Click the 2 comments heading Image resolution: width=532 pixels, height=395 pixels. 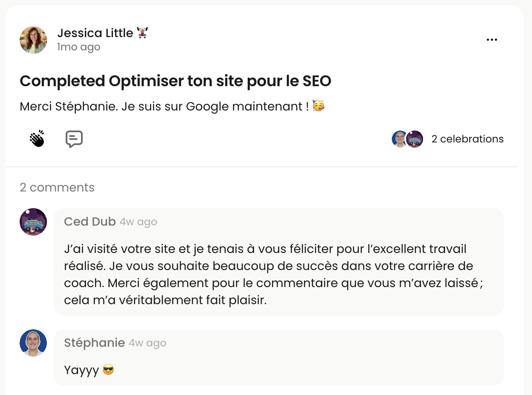(57, 187)
